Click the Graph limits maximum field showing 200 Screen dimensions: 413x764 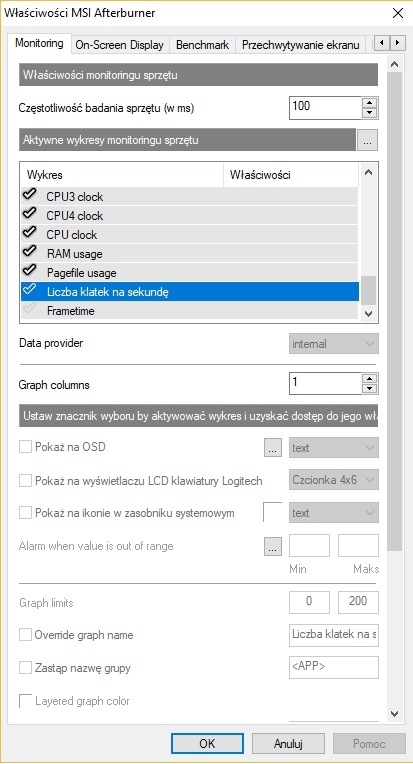[358, 602]
